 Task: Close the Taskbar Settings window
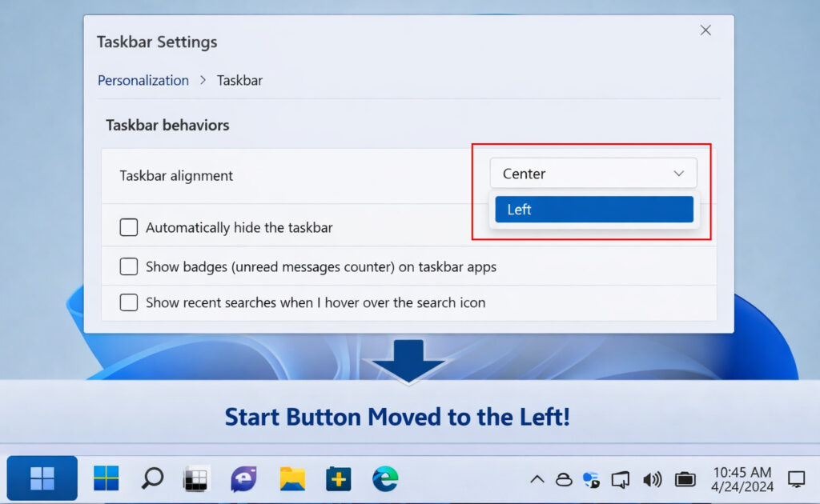705,30
